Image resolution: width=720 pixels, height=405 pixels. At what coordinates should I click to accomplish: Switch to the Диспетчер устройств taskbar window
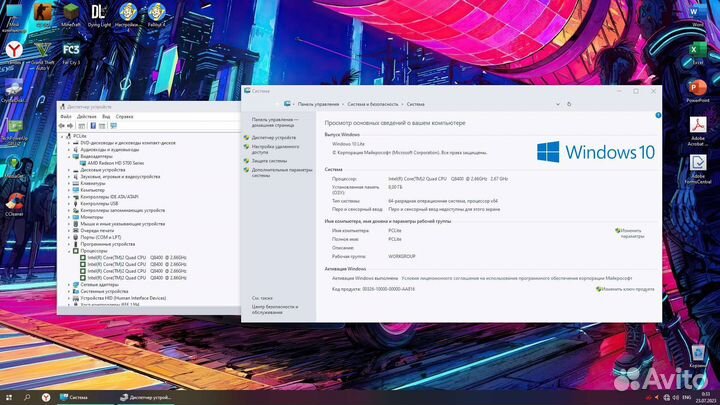(x=146, y=397)
